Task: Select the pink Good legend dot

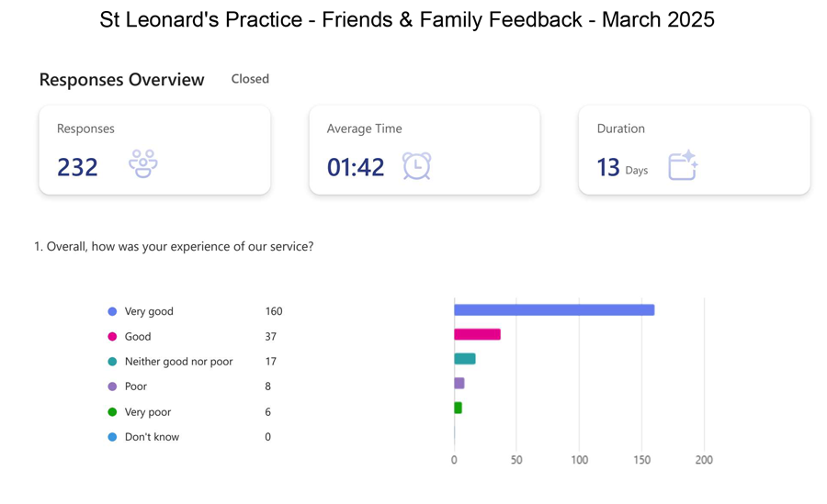Action: point(112,336)
